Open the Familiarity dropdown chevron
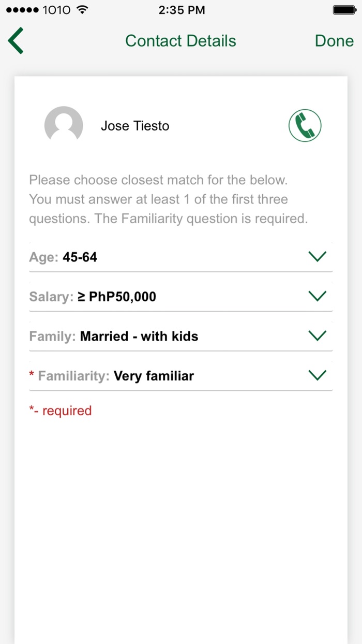 (x=317, y=375)
